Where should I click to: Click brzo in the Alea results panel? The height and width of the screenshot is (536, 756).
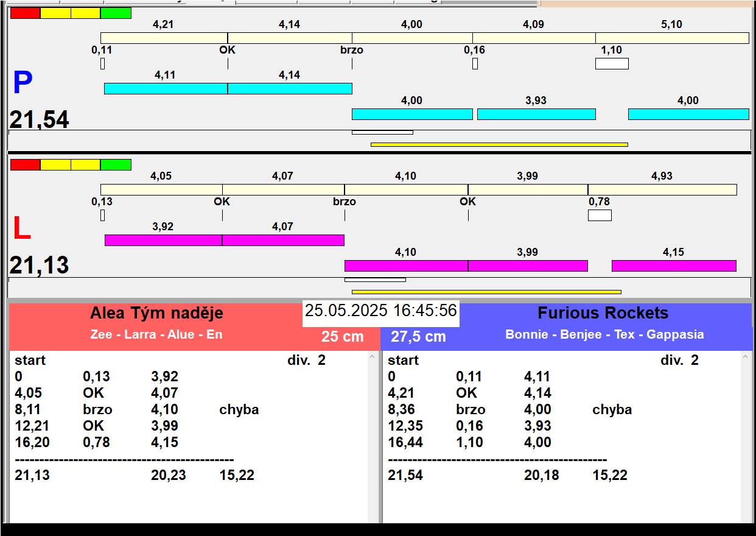point(97,409)
